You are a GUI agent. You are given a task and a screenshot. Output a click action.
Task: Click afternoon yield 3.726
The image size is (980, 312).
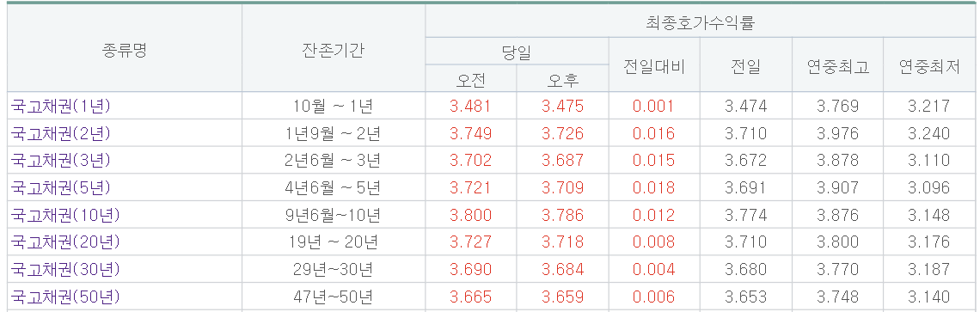click(562, 133)
